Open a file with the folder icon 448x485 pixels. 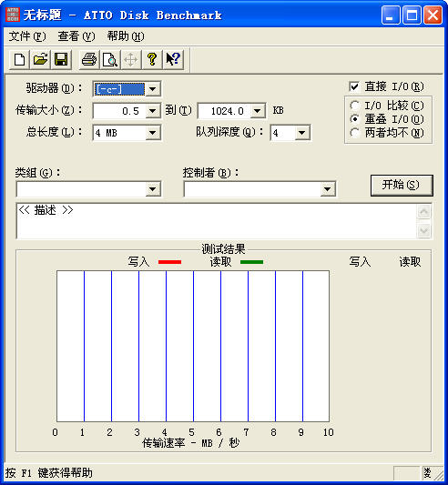pos(40,59)
